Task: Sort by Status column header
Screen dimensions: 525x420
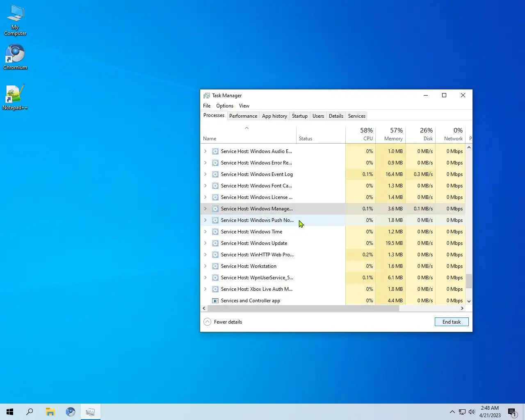Action: pos(321,134)
